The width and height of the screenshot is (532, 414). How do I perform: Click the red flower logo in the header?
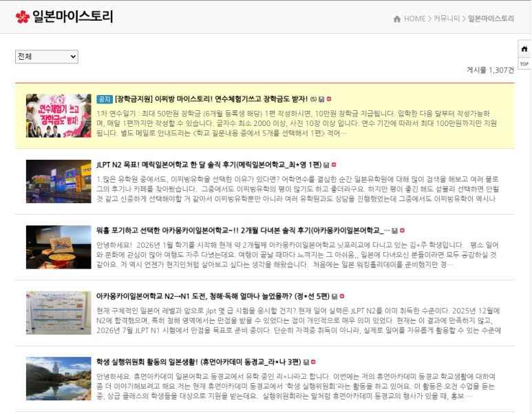(23, 17)
